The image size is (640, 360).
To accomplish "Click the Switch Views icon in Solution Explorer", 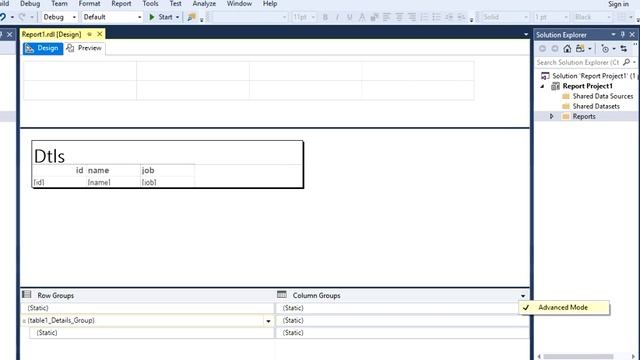I will click(x=580, y=49).
